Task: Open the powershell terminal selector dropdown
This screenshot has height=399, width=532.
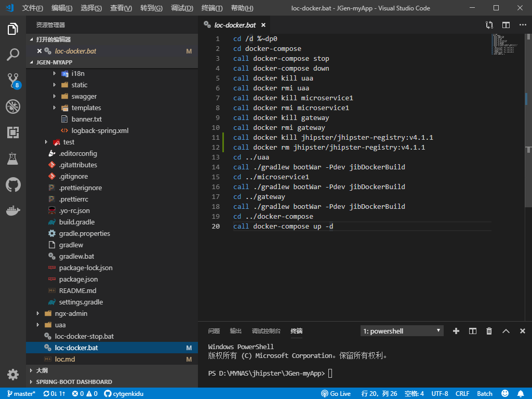Action: (x=401, y=330)
